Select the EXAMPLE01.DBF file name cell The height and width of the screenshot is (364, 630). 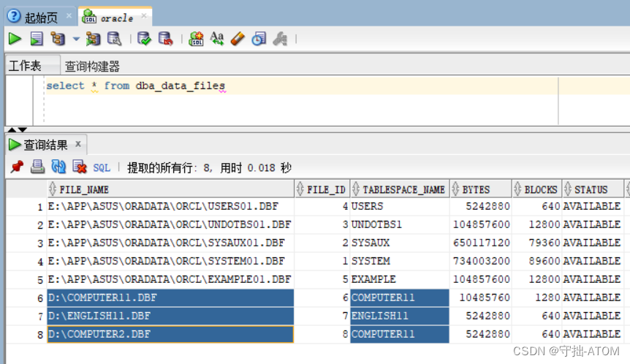[170, 279]
